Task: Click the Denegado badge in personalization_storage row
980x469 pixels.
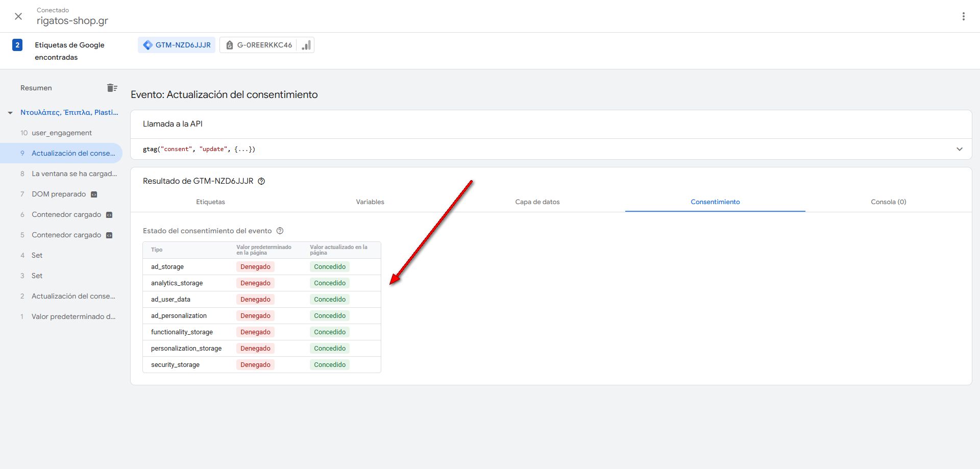Action: point(255,348)
